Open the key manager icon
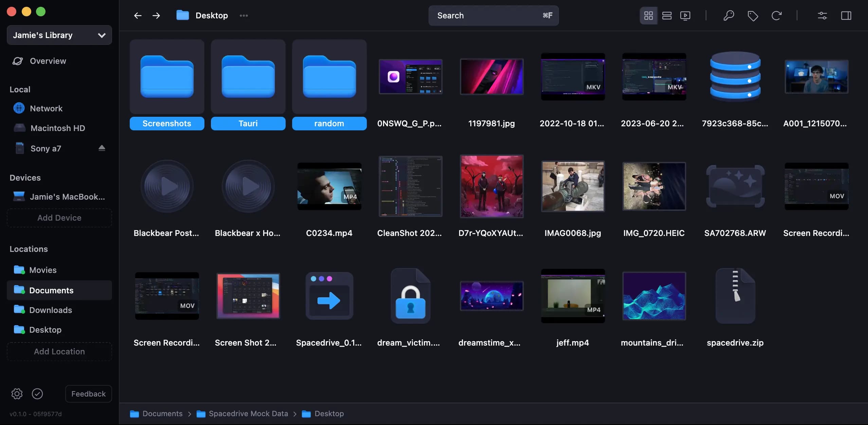 point(728,16)
